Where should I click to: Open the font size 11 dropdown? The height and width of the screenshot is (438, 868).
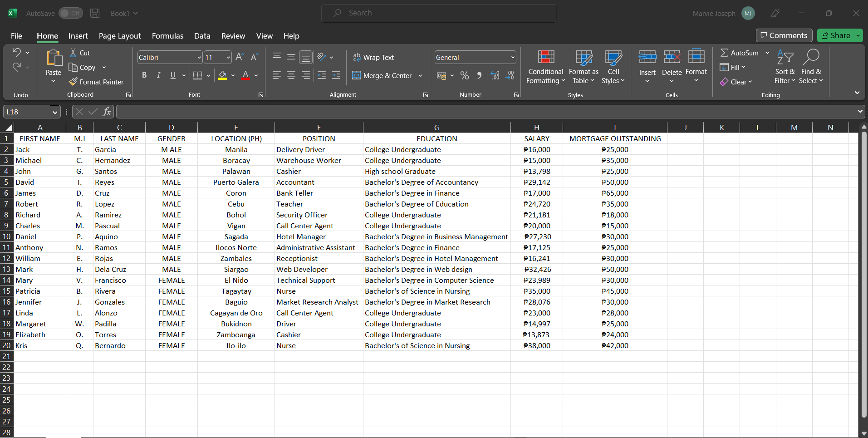point(228,57)
